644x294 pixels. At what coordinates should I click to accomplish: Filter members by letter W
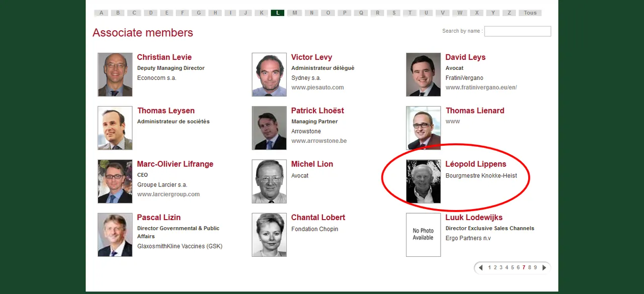click(460, 13)
